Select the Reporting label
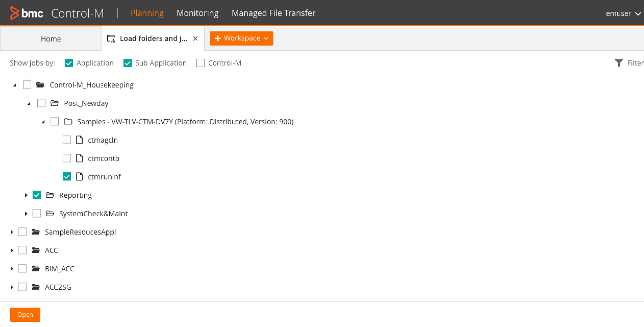 [x=75, y=195]
